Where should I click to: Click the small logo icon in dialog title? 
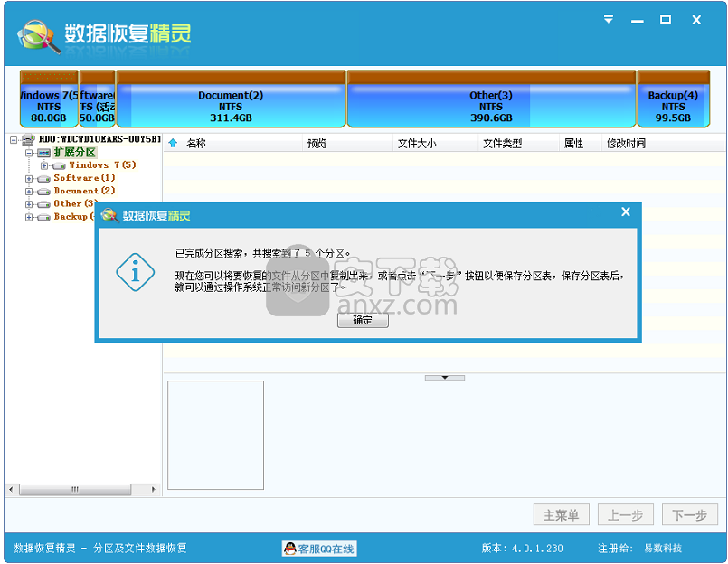110,215
